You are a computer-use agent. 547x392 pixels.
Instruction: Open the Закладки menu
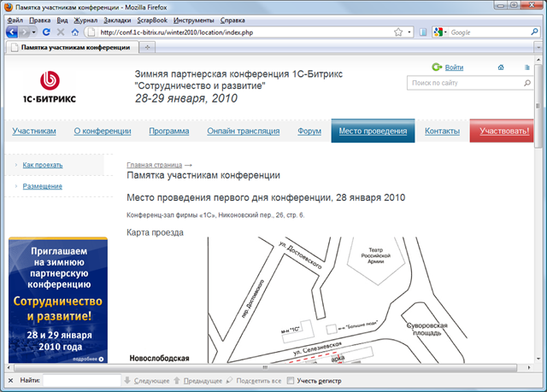pos(117,20)
